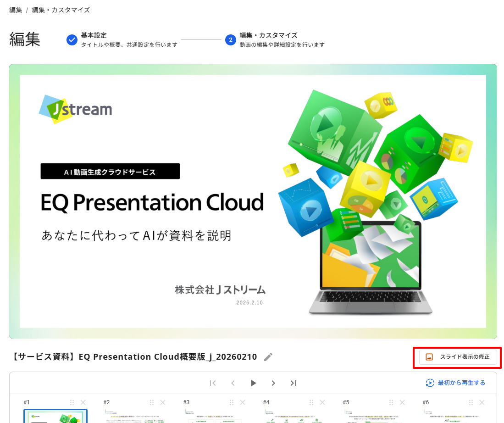Click slide label #5
This screenshot has height=423, width=504.
tap(346, 402)
